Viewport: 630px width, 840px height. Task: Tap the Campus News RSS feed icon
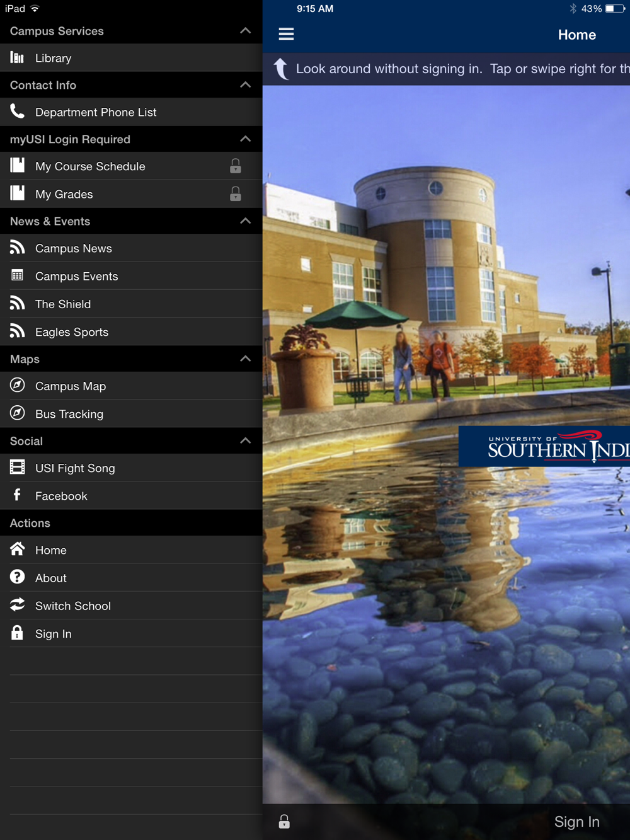[18, 248]
